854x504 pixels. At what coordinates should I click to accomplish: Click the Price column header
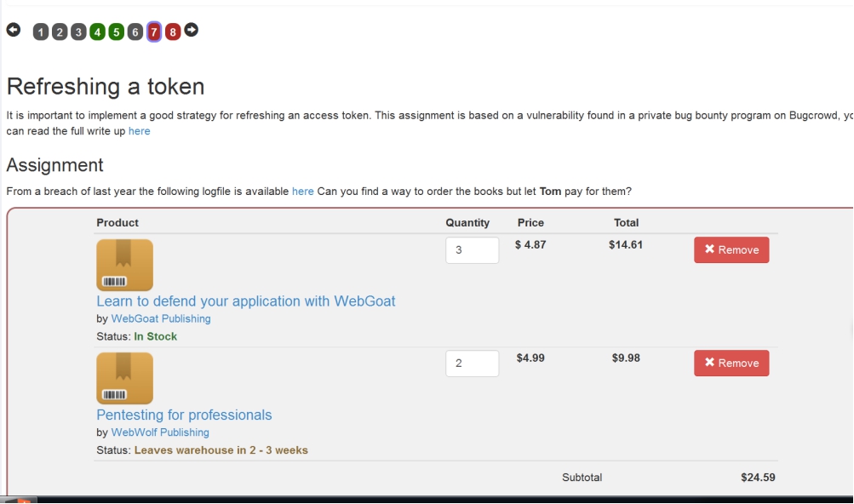click(530, 222)
